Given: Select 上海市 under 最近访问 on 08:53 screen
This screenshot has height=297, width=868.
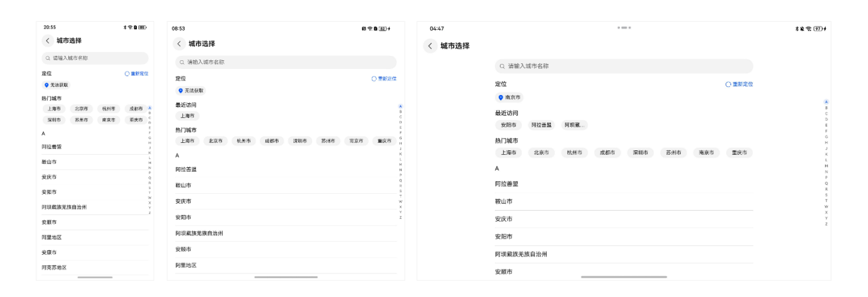Looking at the screenshot, I should 187,116.
